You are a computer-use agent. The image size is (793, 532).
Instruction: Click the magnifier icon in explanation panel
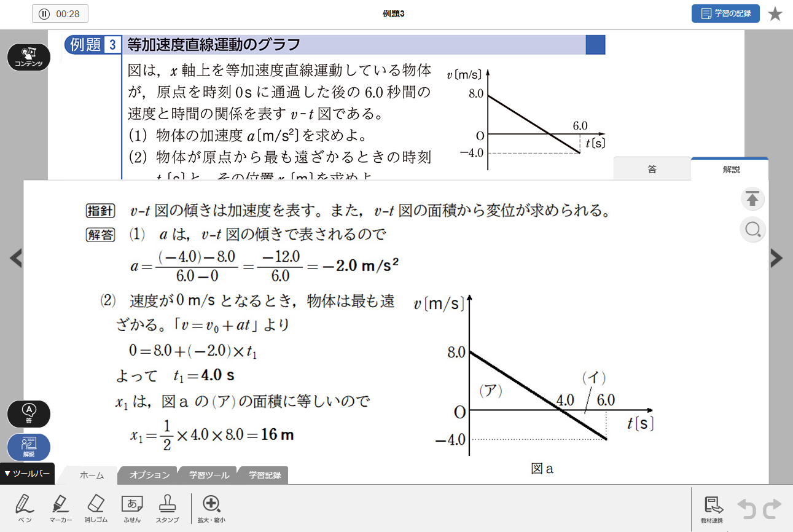click(752, 230)
